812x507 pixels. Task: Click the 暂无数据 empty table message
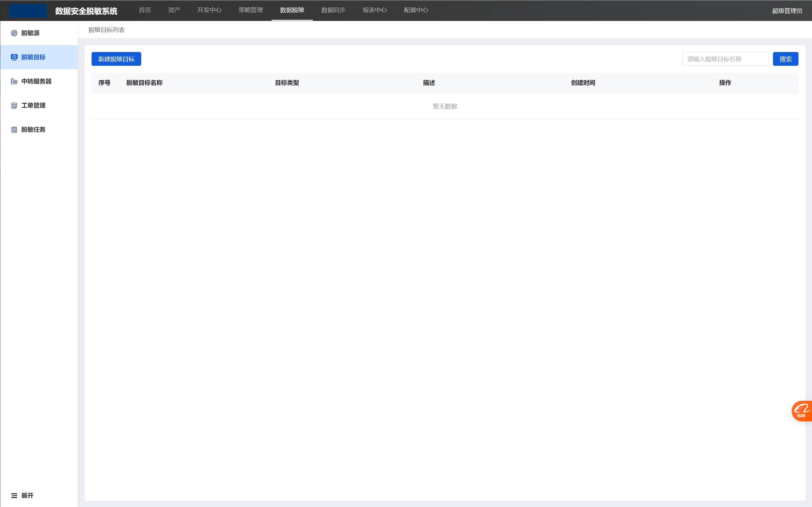pos(445,106)
